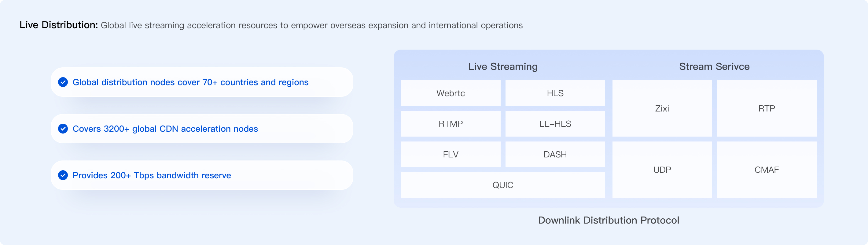Open the Zixi stream service tile

click(662, 108)
